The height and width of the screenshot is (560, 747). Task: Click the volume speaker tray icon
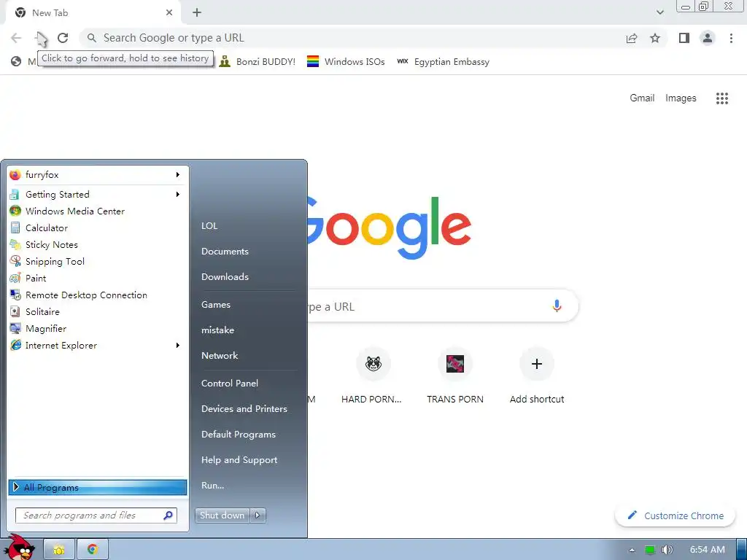(667, 550)
